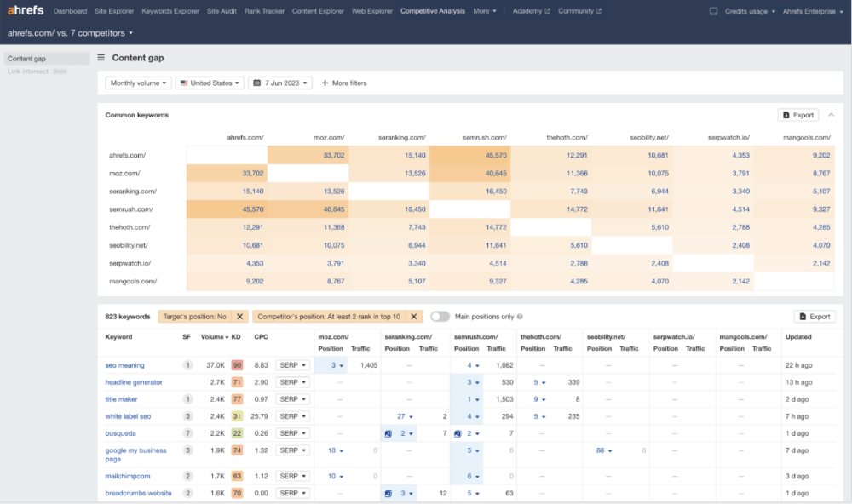The width and height of the screenshot is (852, 504).
Task: Remove the Competitor's position filter chip
Action: tap(413, 316)
